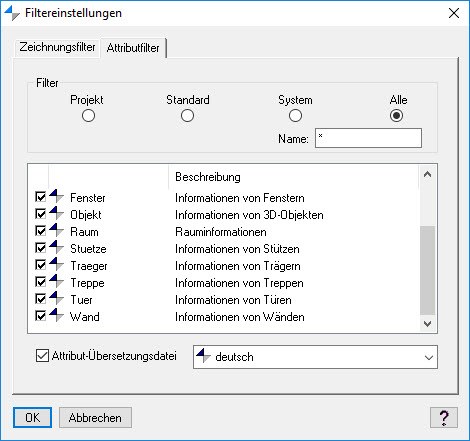
Task: Toggle the Attribut-Übersetzungsdatei checkbox
Action: tap(42, 356)
